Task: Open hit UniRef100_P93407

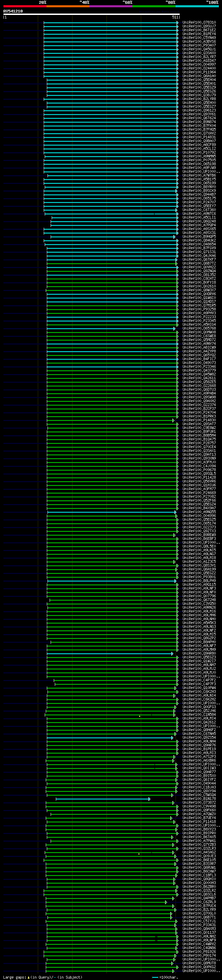Action: coord(199,45)
